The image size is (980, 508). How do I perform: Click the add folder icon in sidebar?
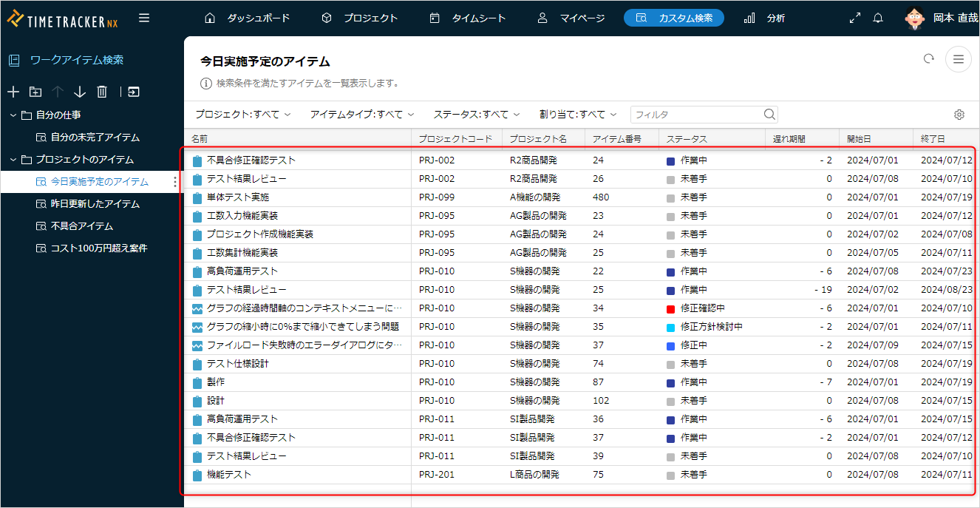35,92
